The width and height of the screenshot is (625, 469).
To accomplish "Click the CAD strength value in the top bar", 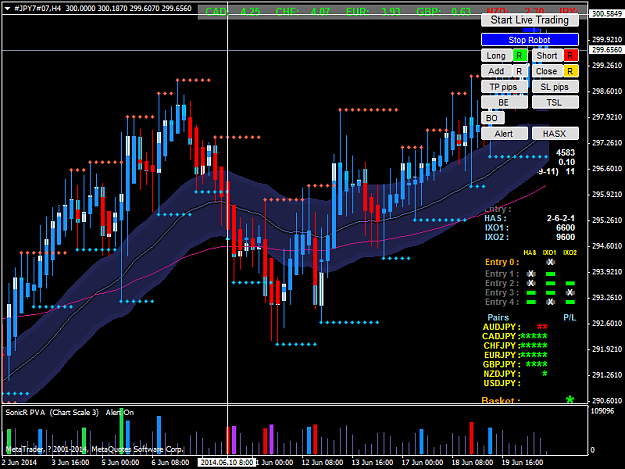I will click(x=250, y=12).
